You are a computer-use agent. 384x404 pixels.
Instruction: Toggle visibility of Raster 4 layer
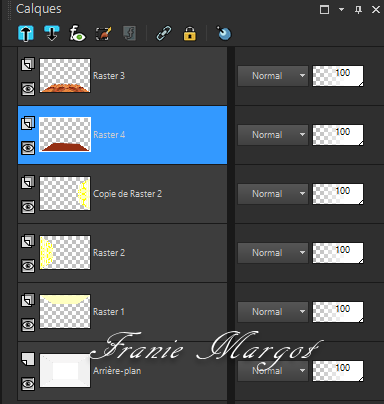(28, 148)
